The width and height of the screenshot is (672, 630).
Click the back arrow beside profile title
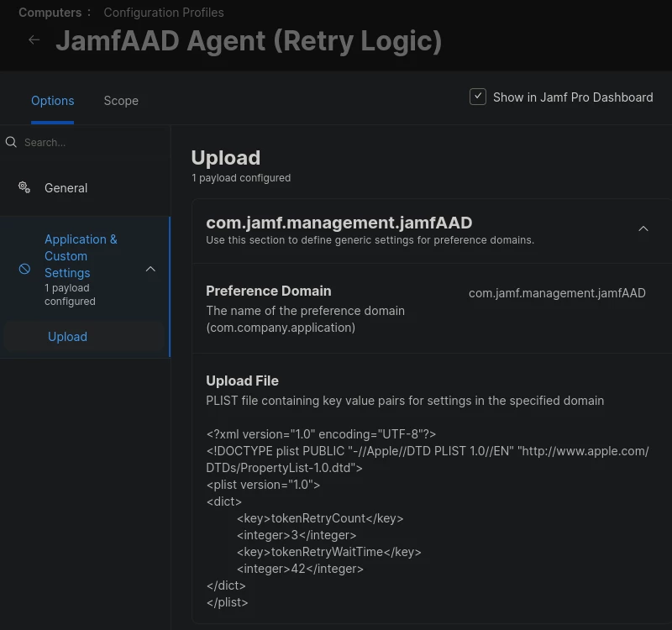pos(34,40)
